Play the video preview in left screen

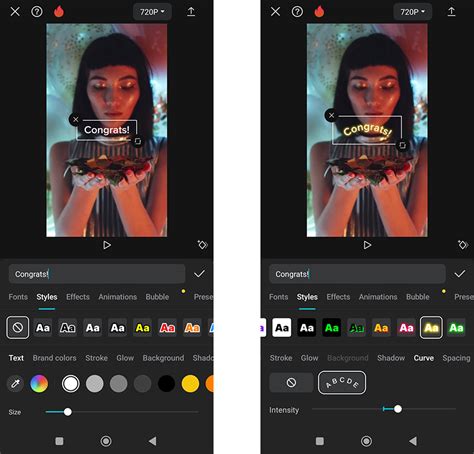click(107, 245)
